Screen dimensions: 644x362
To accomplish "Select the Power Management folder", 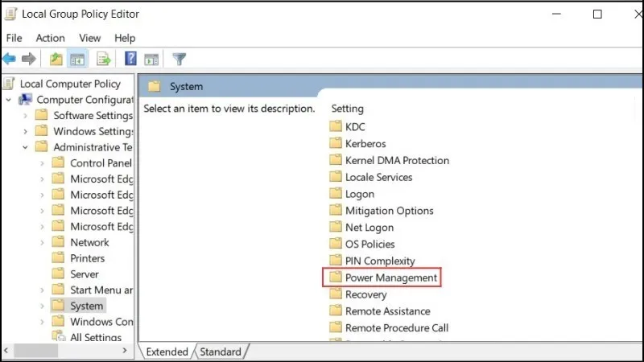I will tap(390, 278).
